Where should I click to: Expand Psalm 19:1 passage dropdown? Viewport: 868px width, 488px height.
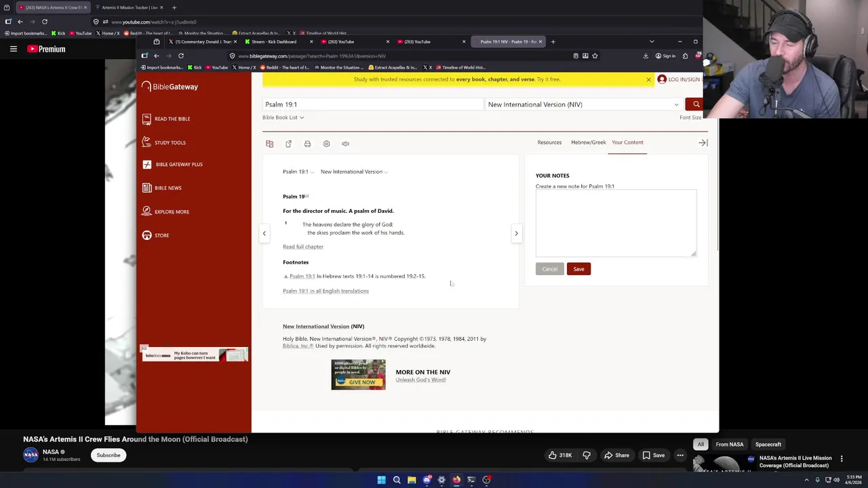click(x=298, y=171)
